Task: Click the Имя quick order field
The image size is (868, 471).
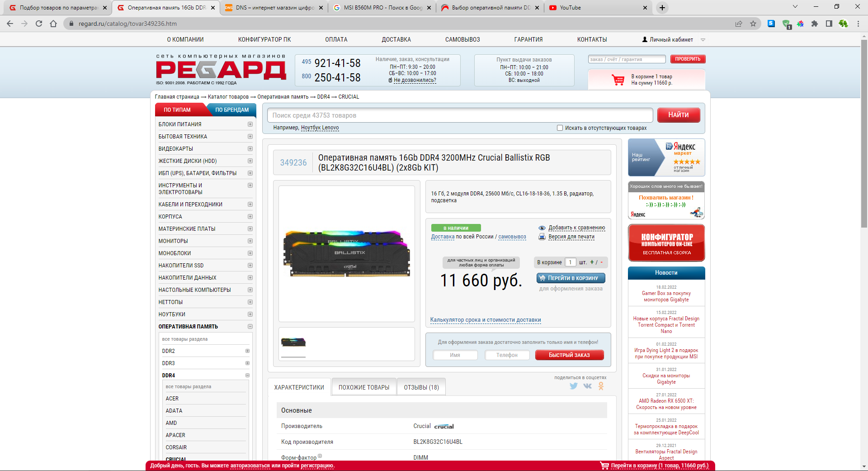Action: click(x=455, y=355)
